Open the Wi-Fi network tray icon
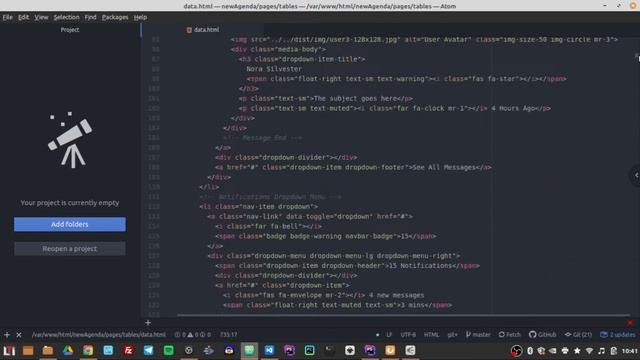The width and height of the screenshot is (640, 360). [589, 351]
